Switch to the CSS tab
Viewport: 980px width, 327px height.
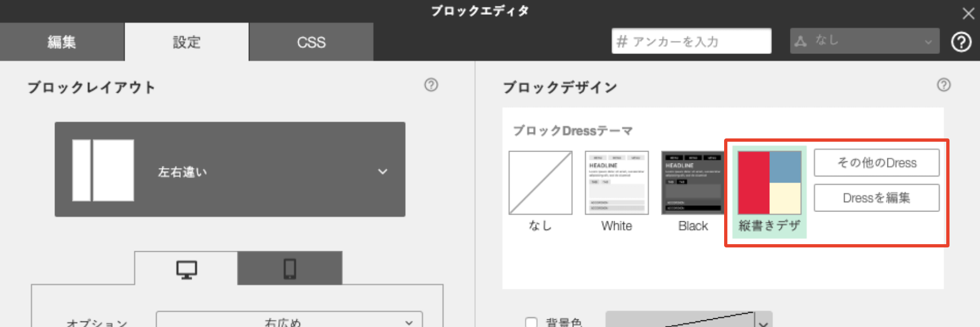coord(311,42)
